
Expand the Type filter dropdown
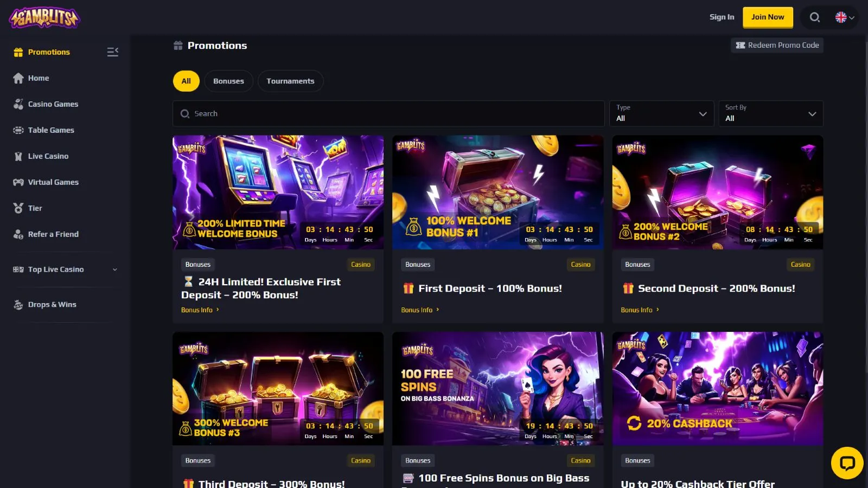(x=661, y=114)
